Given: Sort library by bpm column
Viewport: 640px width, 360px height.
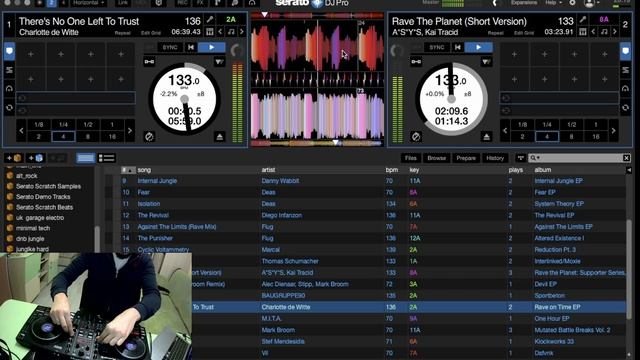Looking at the screenshot, I should pos(391,170).
